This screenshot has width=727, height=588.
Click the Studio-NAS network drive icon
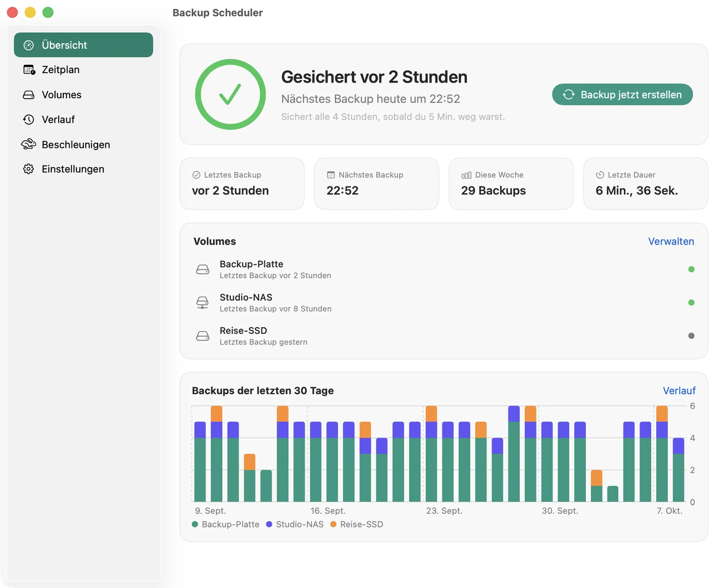(203, 303)
